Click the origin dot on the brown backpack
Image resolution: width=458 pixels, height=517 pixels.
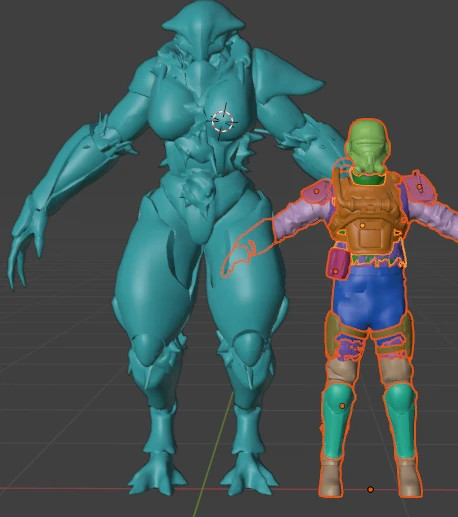(x=363, y=226)
